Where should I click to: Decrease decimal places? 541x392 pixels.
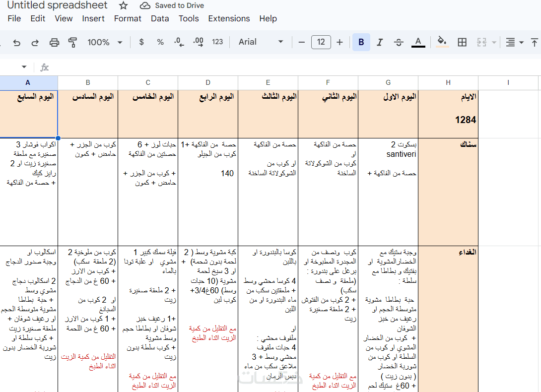(x=179, y=42)
